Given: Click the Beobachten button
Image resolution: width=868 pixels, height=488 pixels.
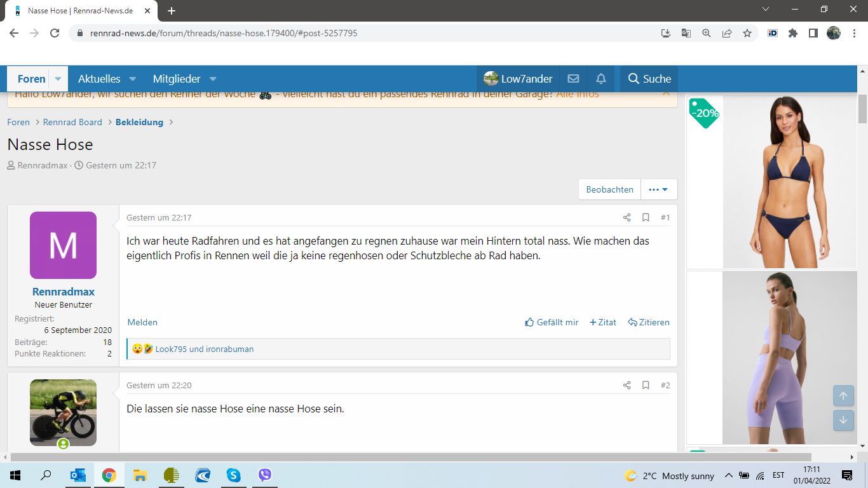Looking at the screenshot, I should [609, 189].
